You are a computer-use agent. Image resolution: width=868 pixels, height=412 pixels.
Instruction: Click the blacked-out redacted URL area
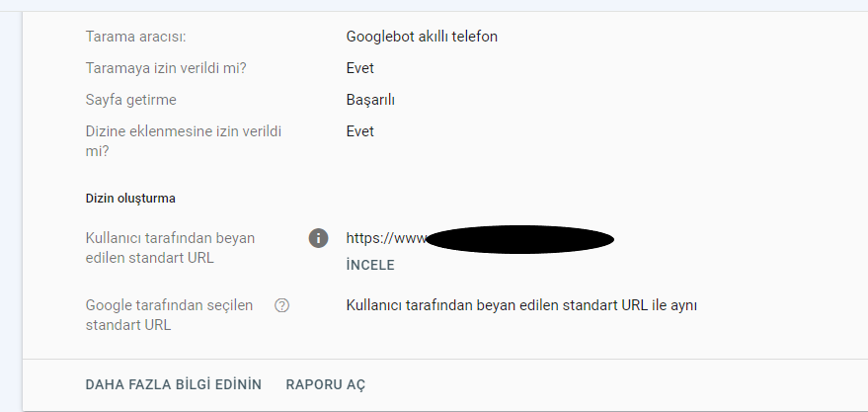pyautogui.click(x=520, y=239)
